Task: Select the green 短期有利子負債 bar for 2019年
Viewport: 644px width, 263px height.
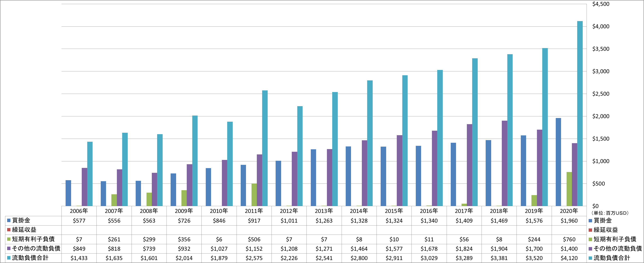Action: (x=534, y=201)
